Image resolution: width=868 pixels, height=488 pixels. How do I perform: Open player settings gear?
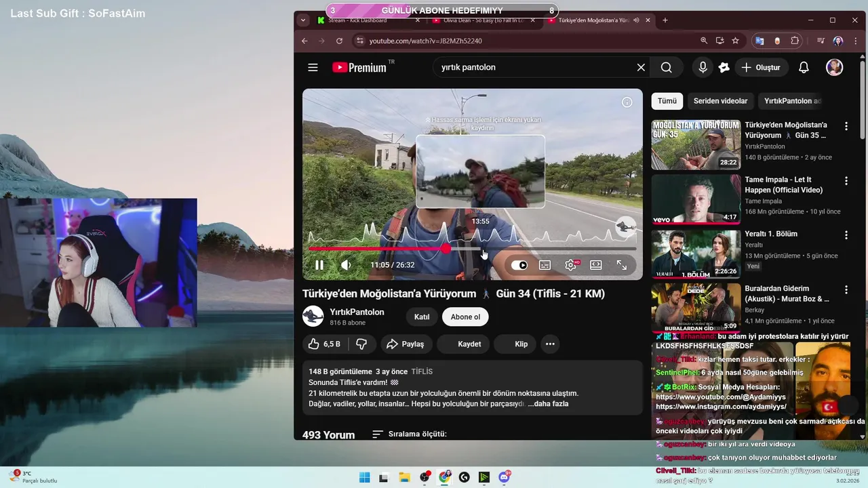(570, 265)
